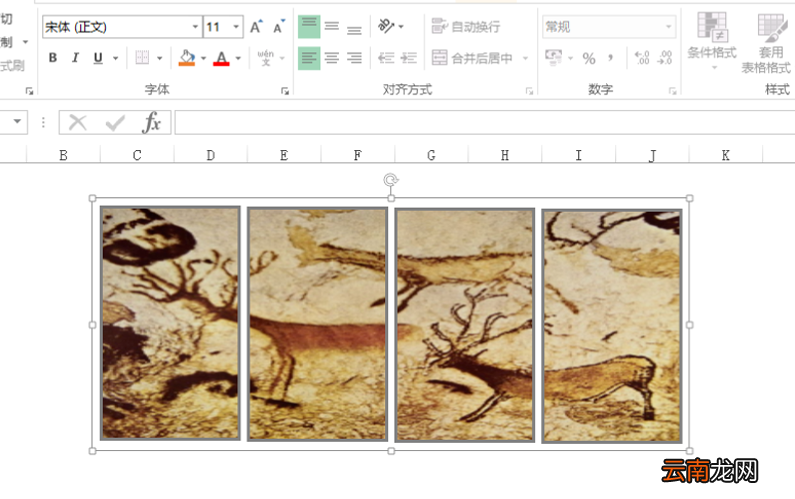
Task: Increase decimal places
Action: 642,58
